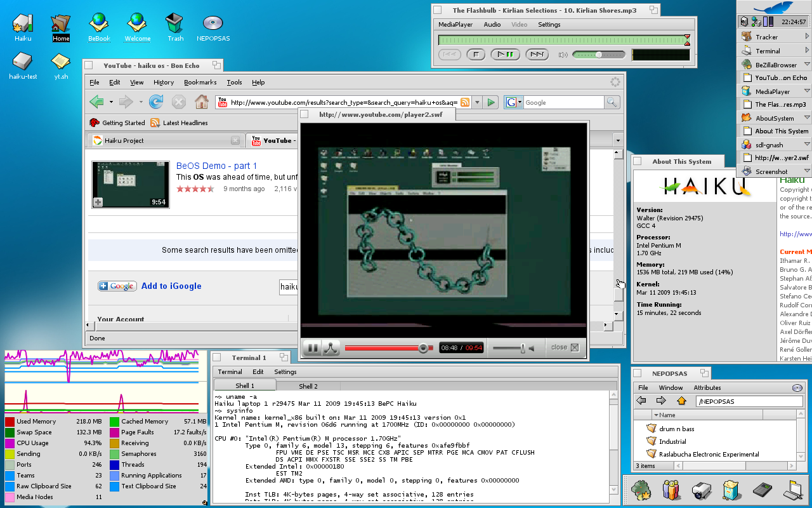Click the Getting Started bookmark
This screenshot has width=812, height=508.
pyautogui.click(x=117, y=123)
